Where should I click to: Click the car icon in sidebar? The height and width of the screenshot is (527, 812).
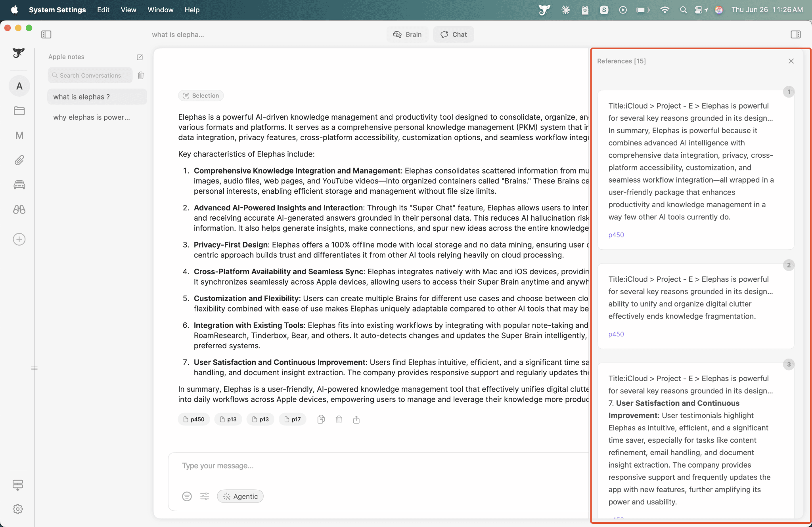pyautogui.click(x=19, y=185)
